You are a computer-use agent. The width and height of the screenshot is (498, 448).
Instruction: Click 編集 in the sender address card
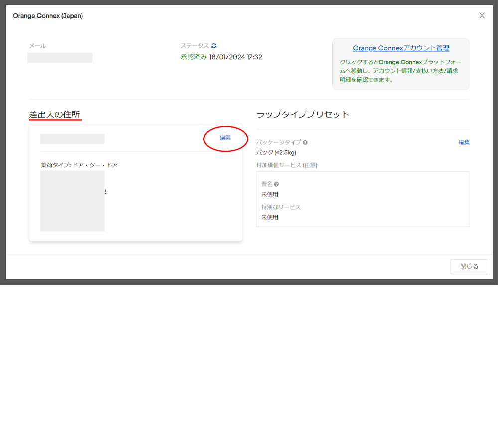pyautogui.click(x=225, y=138)
